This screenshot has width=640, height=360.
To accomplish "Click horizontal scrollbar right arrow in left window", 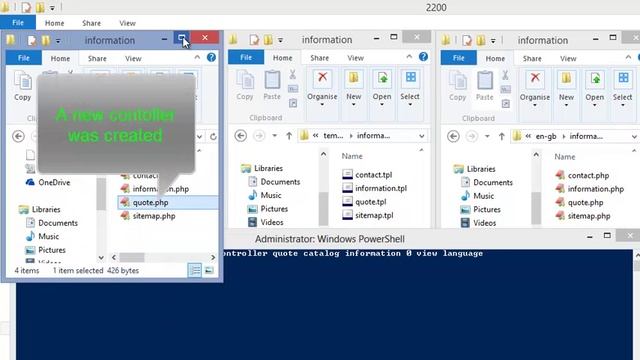I will click(x=213, y=258).
